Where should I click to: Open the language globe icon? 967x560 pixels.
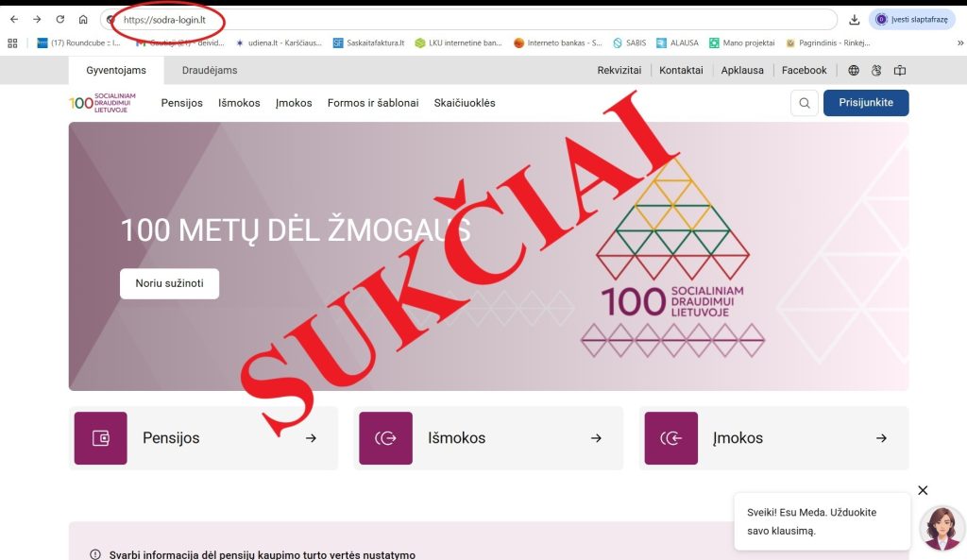854,70
